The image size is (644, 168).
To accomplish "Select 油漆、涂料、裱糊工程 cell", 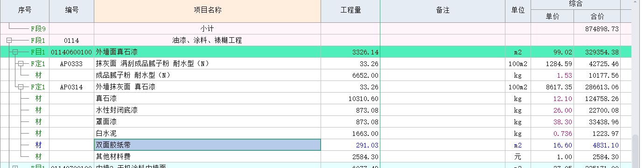I will tap(208, 40).
